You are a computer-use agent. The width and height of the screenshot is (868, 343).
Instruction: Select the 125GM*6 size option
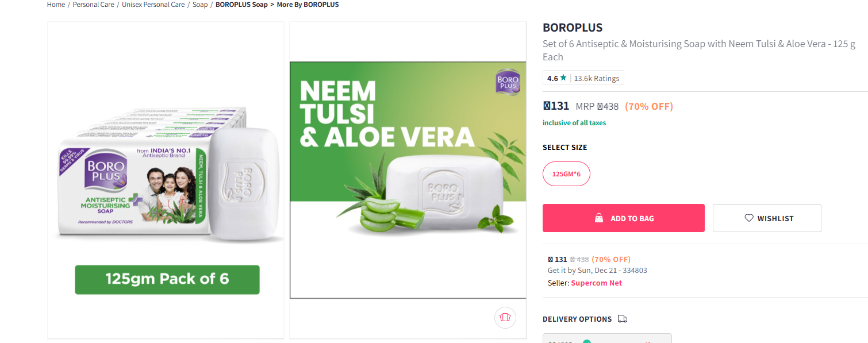pyautogui.click(x=566, y=174)
